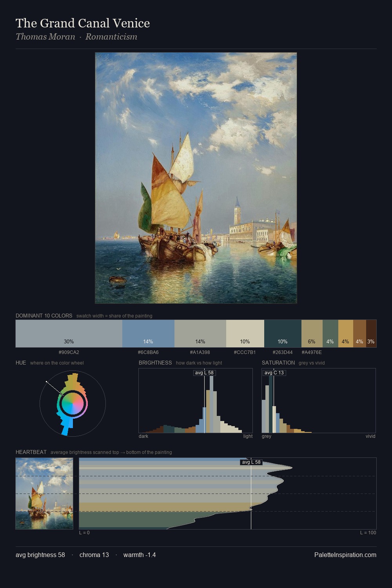392x588 pixels.
Task: Pick the 14% grey swatch #A1A398
Action: coord(200,334)
